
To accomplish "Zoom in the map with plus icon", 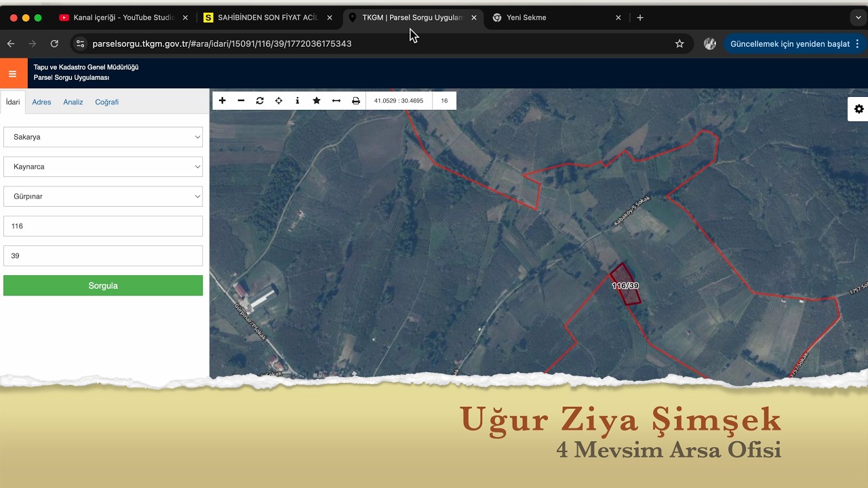I will [222, 100].
